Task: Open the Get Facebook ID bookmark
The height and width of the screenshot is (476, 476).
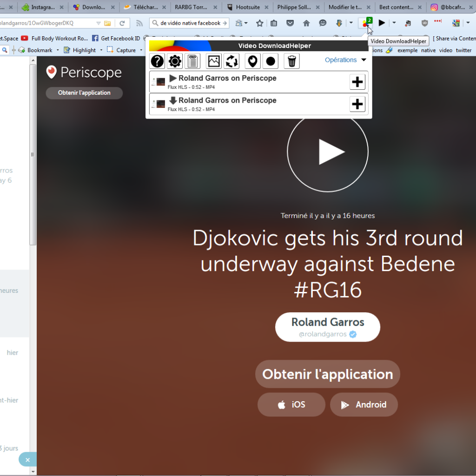Action: coord(116,38)
